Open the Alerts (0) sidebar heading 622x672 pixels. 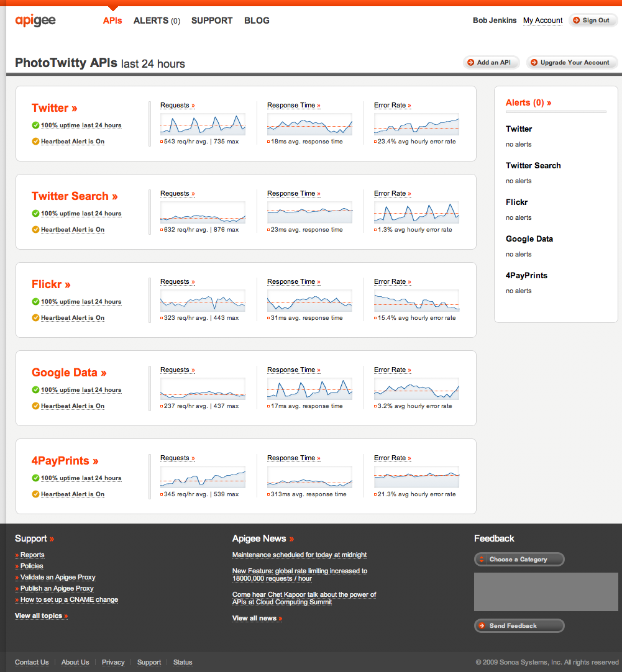tap(528, 102)
